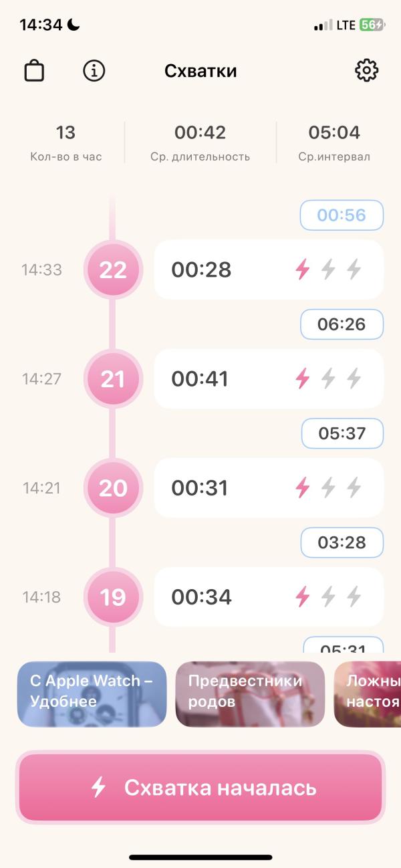
Task: Open 'С Apple Watch – Удобнее' card
Action: click(92, 694)
